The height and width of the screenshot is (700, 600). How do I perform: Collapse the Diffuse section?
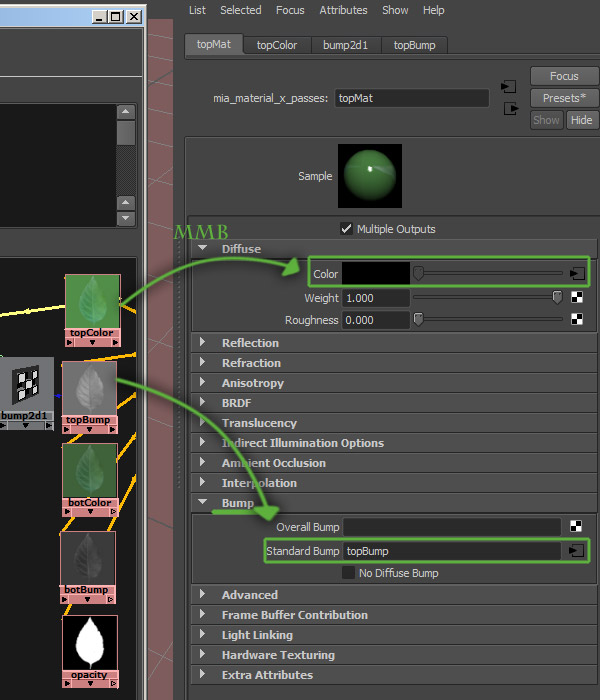click(x=203, y=248)
